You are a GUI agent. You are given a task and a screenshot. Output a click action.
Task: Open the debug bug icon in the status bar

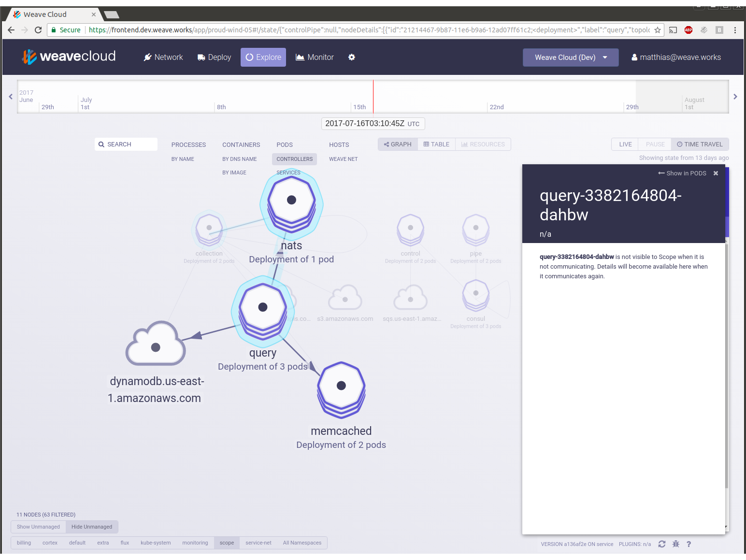[x=675, y=544]
